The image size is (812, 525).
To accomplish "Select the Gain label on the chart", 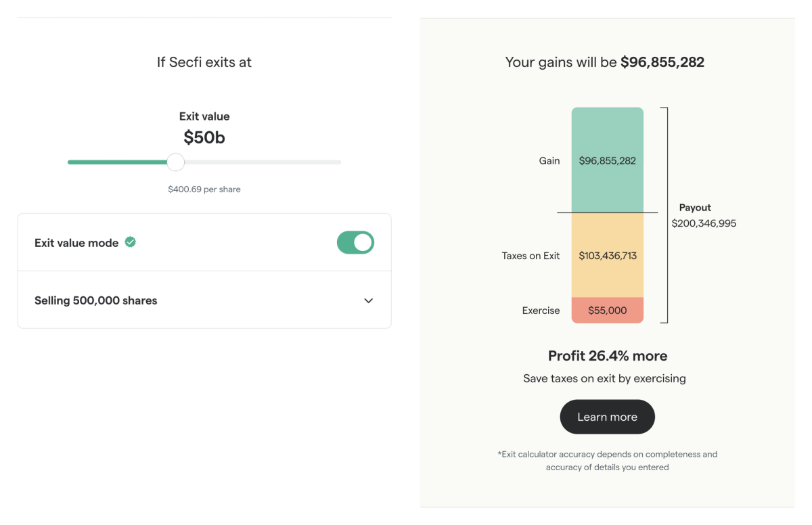I will pos(549,160).
